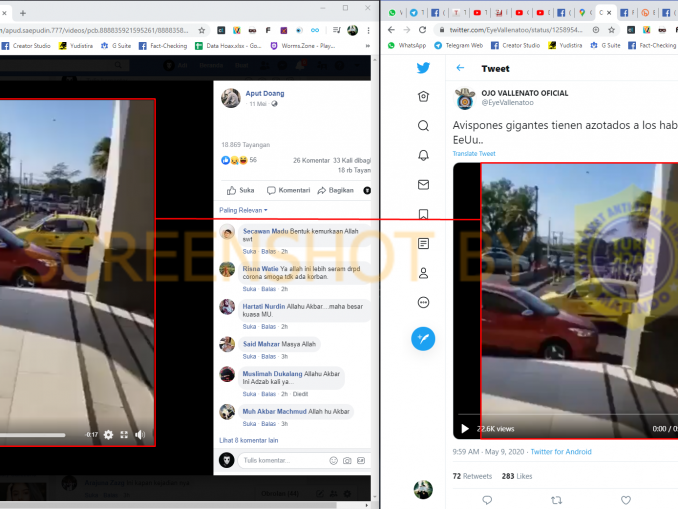This screenshot has width=678, height=509.
Task: Open OJO VALLENATO OFICIAL profile avatar
Action: click(x=465, y=98)
